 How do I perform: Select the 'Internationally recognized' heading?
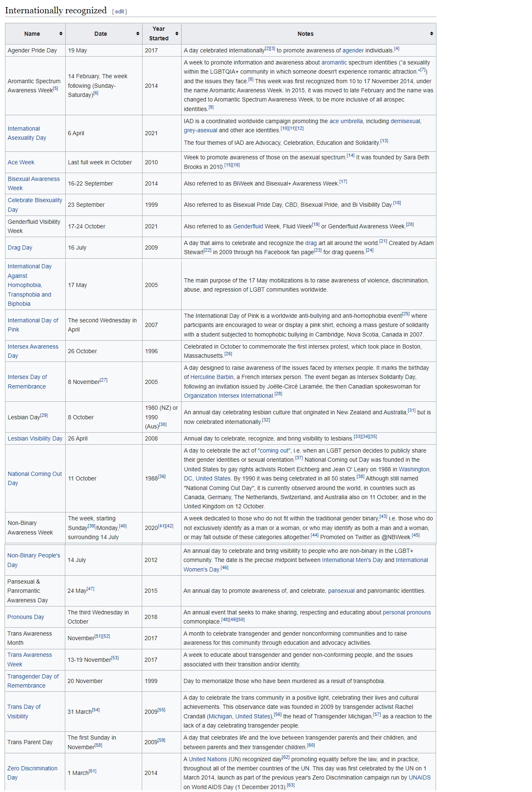tap(56, 10)
